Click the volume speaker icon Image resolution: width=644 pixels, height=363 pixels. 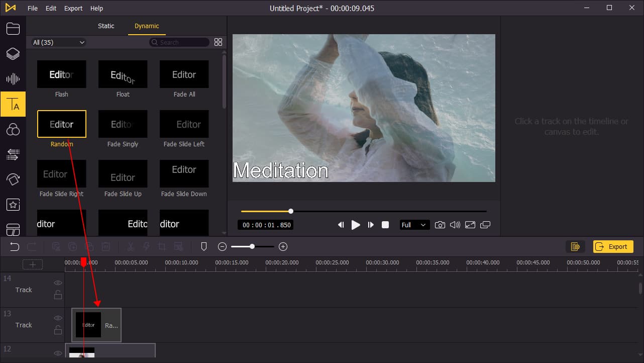[x=455, y=225]
